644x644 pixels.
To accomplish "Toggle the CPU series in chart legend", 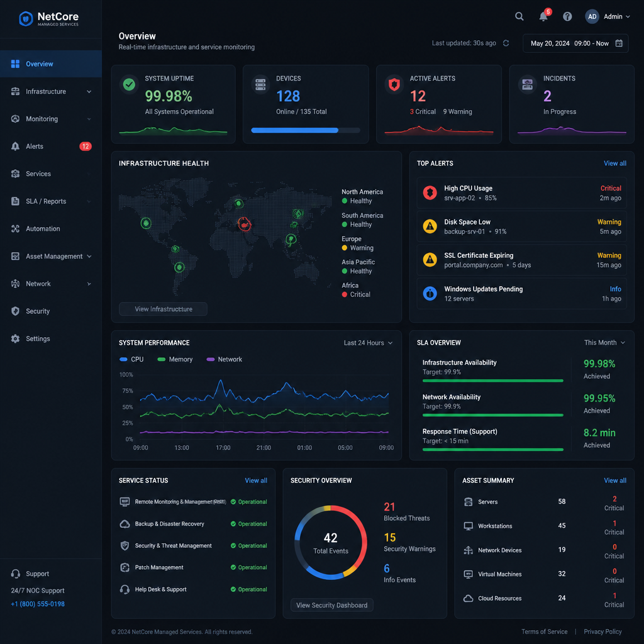I will point(131,359).
